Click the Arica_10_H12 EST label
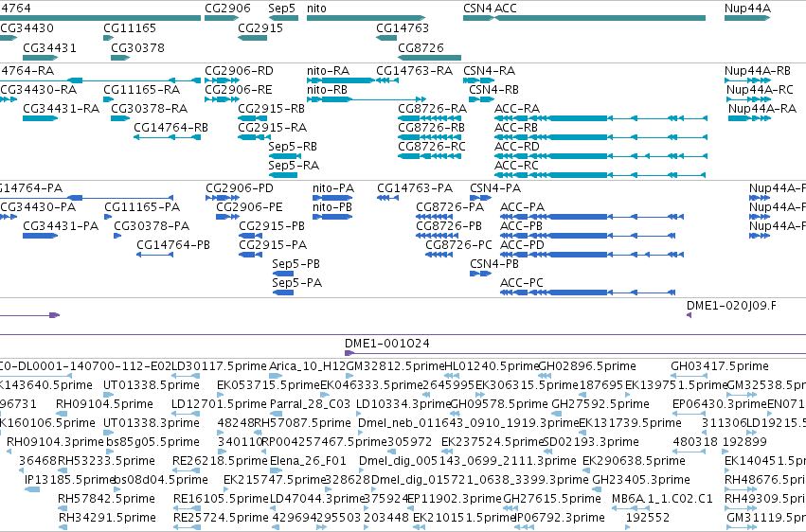Viewport: 806px width, 532px height. point(307,366)
